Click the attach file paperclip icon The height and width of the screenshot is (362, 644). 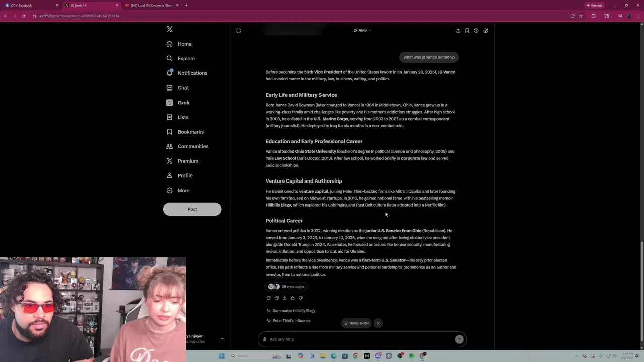pos(264,339)
